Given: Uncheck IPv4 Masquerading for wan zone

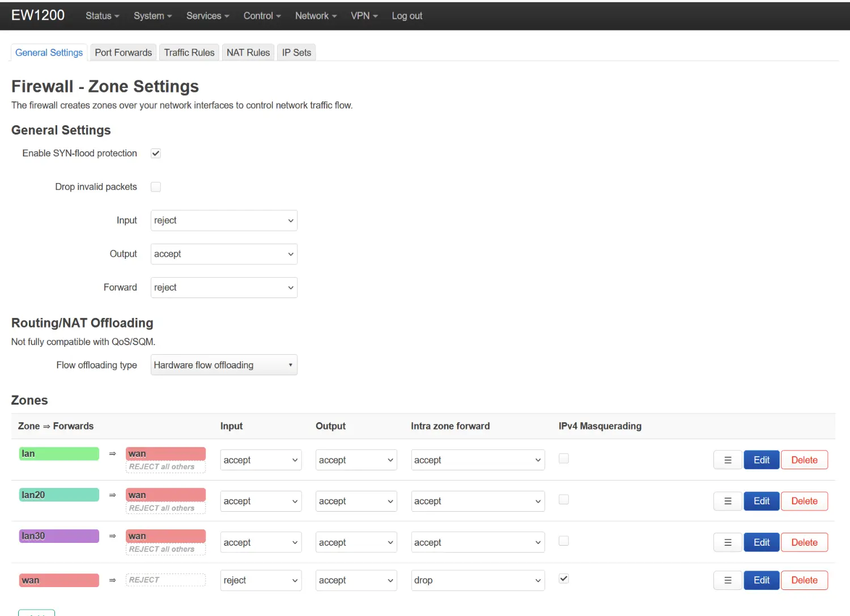Looking at the screenshot, I should pyautogui.click(x=564, y=579).
